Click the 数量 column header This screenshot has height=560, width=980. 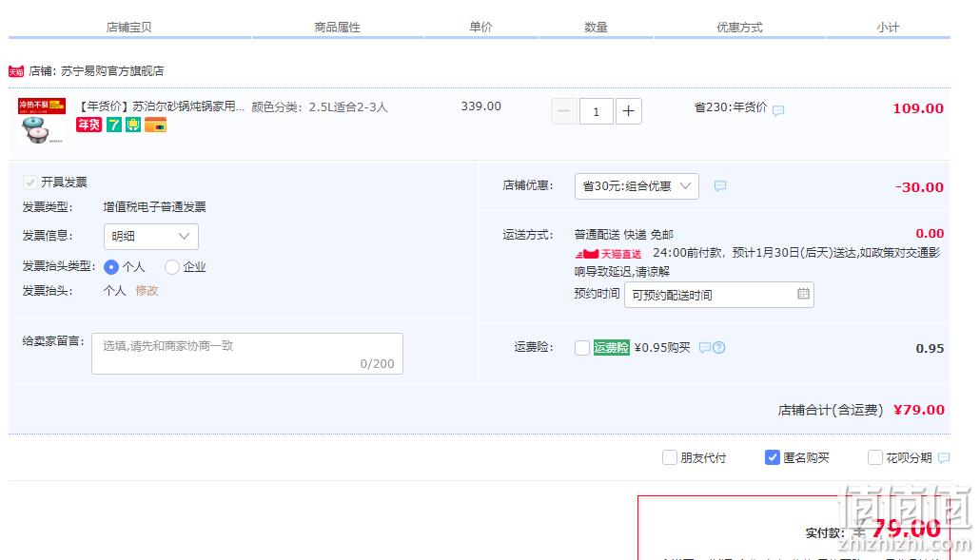596,28
